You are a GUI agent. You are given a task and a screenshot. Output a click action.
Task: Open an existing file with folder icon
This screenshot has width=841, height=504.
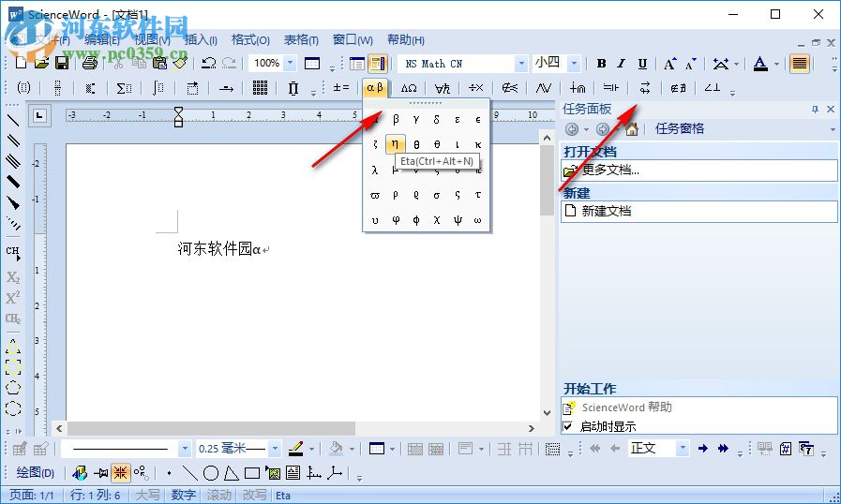point(41,64)
